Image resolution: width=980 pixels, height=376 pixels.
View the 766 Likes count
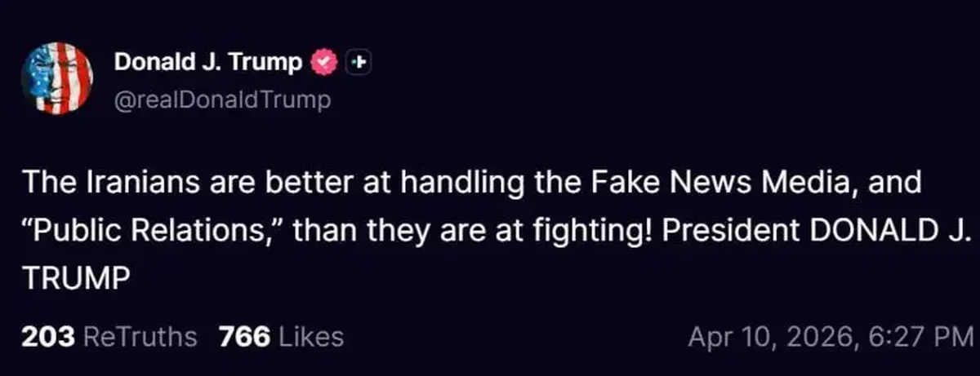280,336
